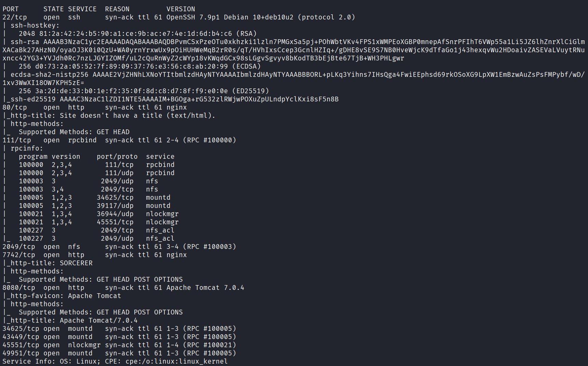Viewport: 588px width, 366px height.
Task: Click the SORCERER http-title text
Action: click(x=76, y=263)
